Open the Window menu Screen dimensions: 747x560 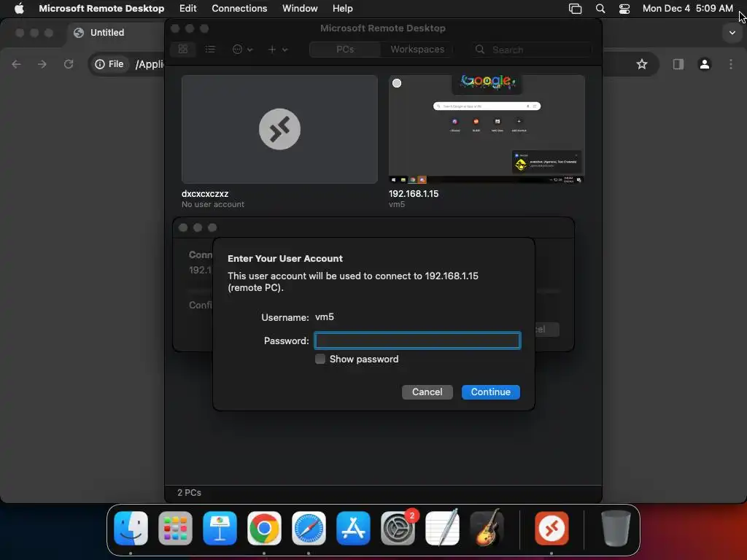[300, 9]
